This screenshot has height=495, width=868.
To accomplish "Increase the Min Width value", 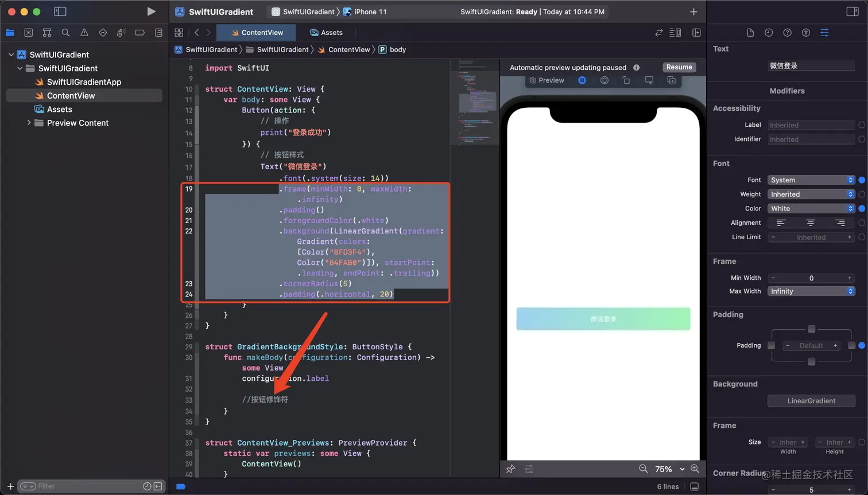I will pyautogui.click(x=850, y=278).
